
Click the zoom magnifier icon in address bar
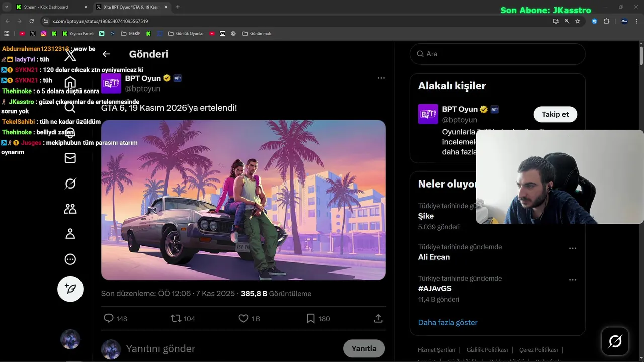tap(567, 21)
